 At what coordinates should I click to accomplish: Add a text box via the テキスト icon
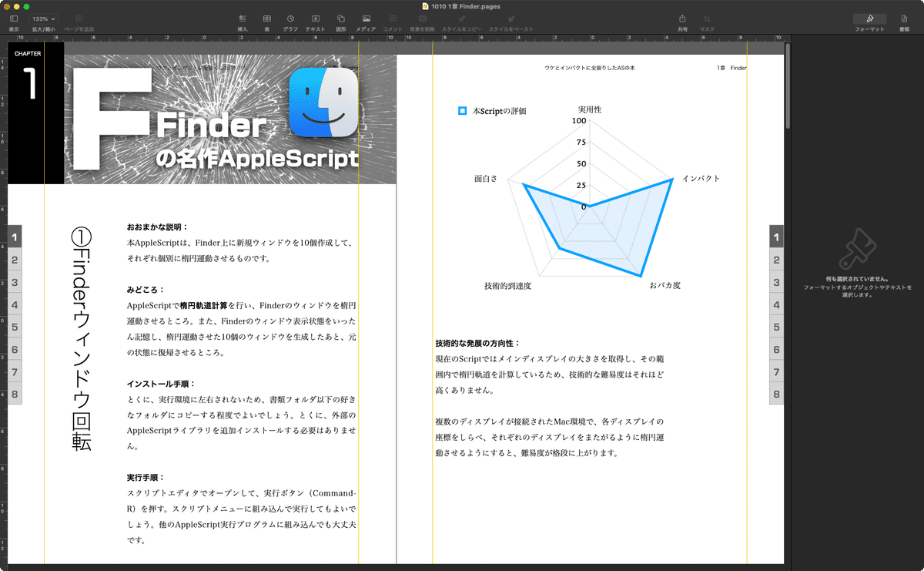coord(314,20)
